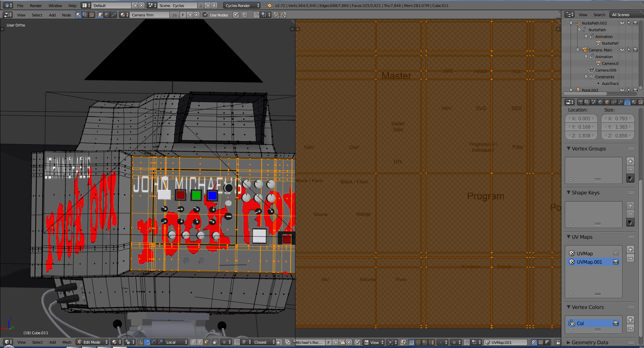The height and width of the screenshot is (348, 644).
Task: Hide Camera. Main with its eye toggle
Action: [622, 50]
